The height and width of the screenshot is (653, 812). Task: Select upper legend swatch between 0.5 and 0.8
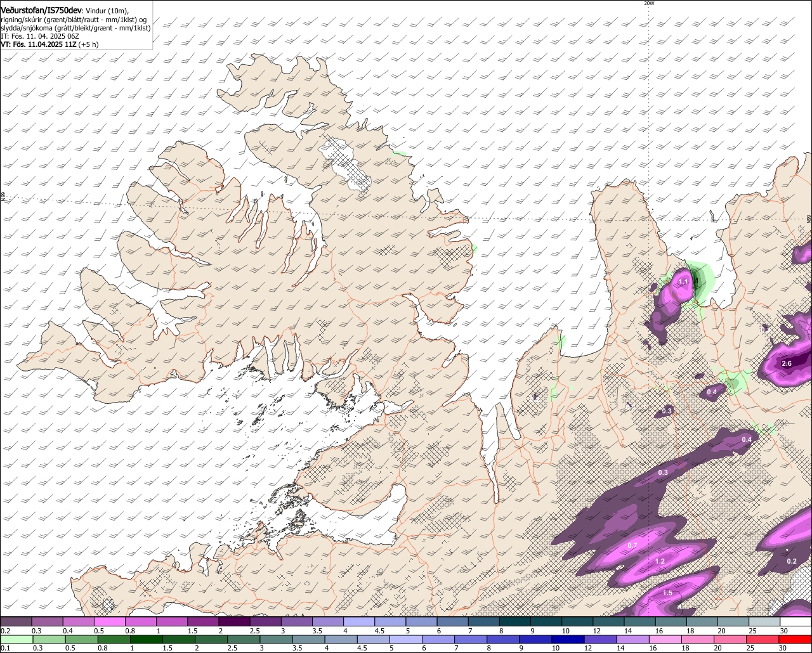point(110,621)
